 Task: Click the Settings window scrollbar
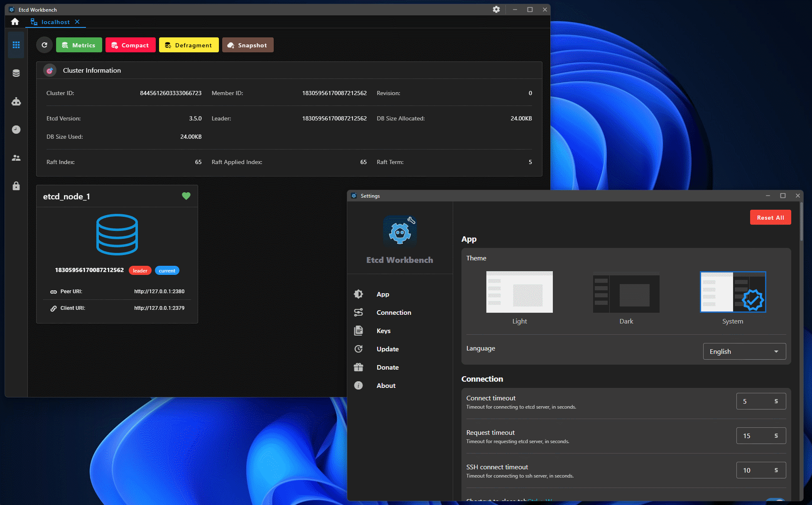(x=801, y=222)
